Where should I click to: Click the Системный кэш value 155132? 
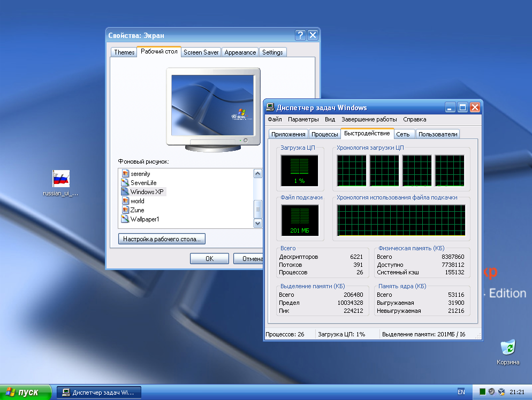pyautogui.click(x=454, y=272)
